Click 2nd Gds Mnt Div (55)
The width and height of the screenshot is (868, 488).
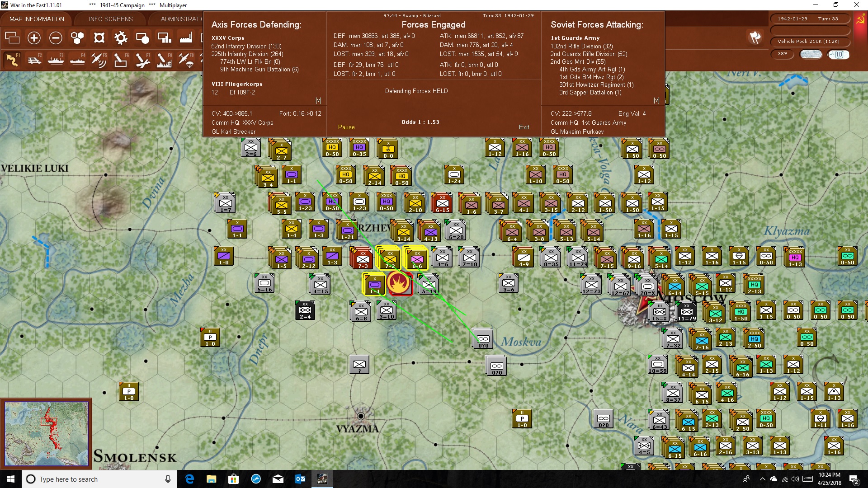coord(578,61)
